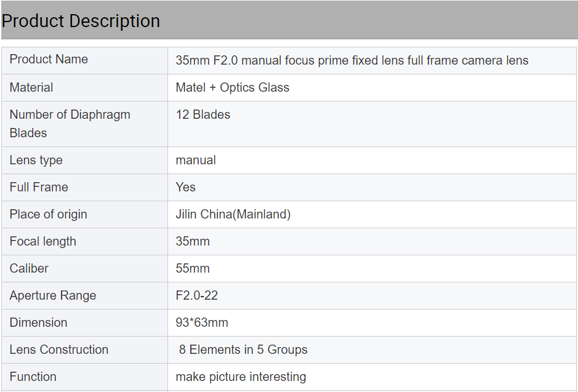Click the 8 Elements in 5 Groups value
578x392 pixels.
point(243,350)
